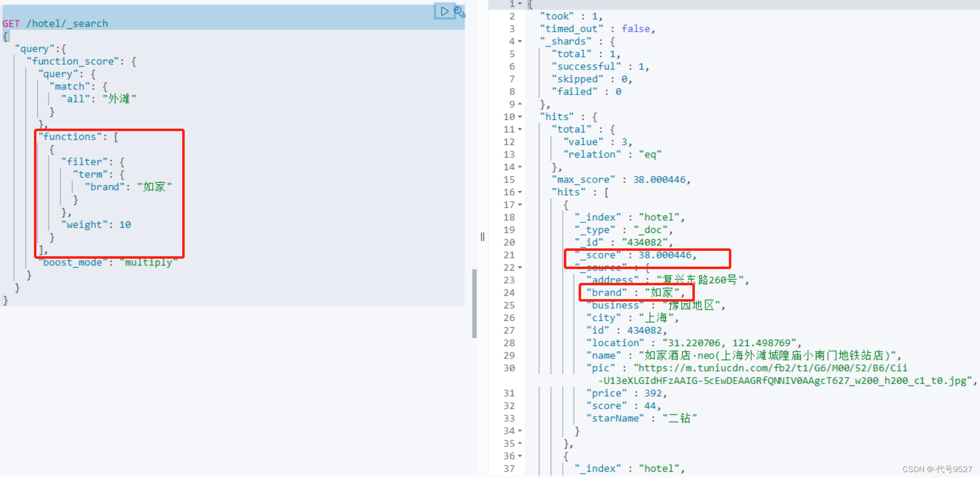980x478 pixels.
Task: Click the "relation" : "eq" line
Action: coord(612,155)
